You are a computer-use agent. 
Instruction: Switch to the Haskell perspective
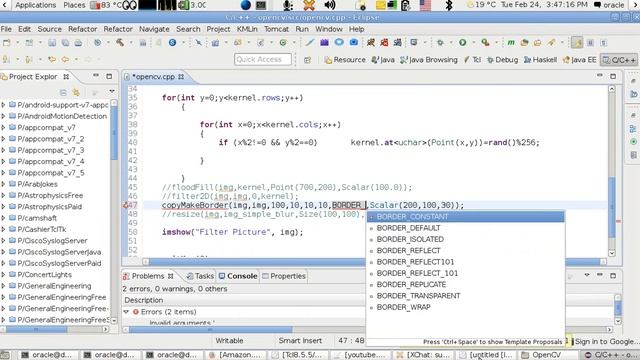pyautogui.click(x=540, y=60)
